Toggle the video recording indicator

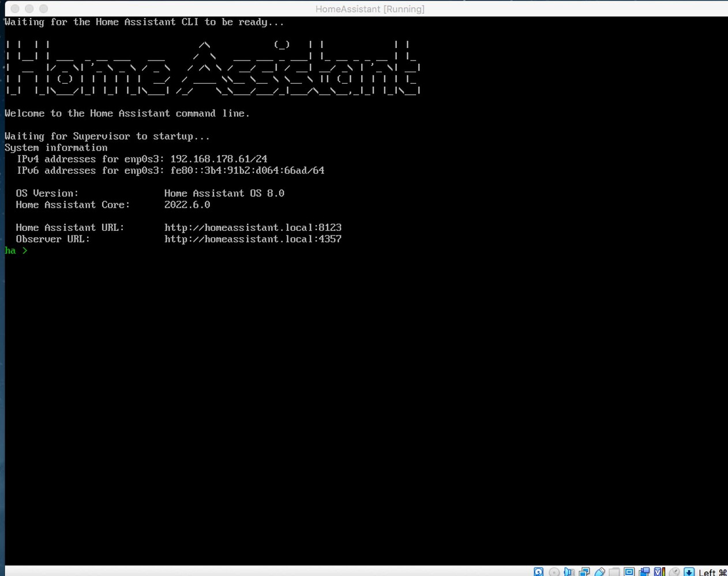(x=644, y=572)
